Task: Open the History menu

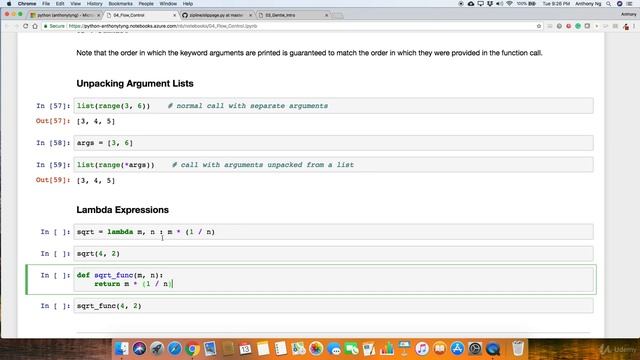Action: [95, 4]
